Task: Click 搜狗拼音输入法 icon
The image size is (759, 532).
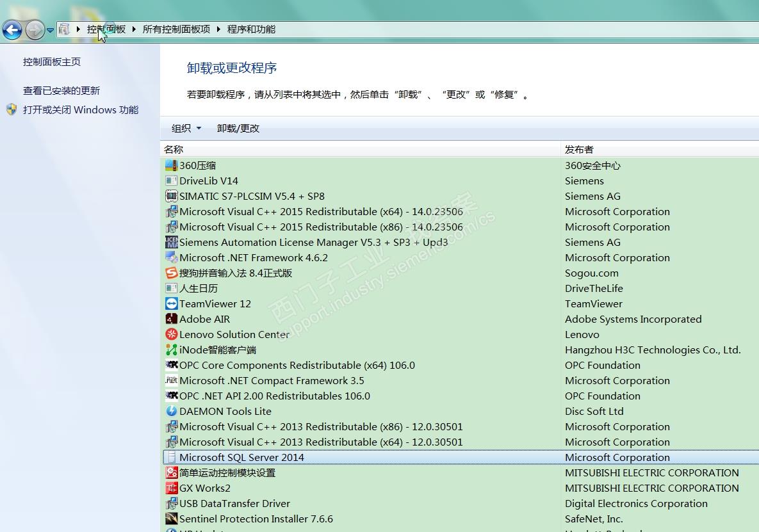Action: (x=172, y=273)
